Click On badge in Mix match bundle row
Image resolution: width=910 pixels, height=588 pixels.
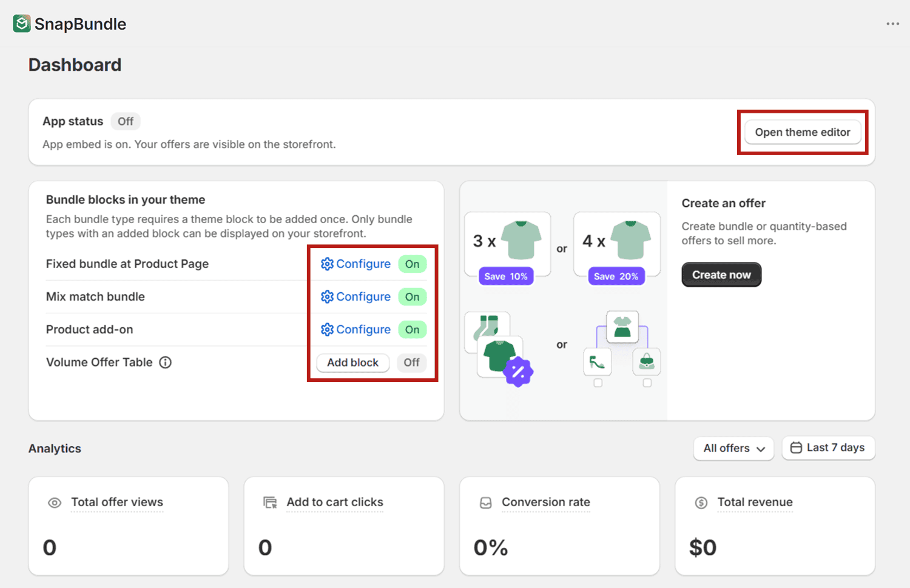413,296
